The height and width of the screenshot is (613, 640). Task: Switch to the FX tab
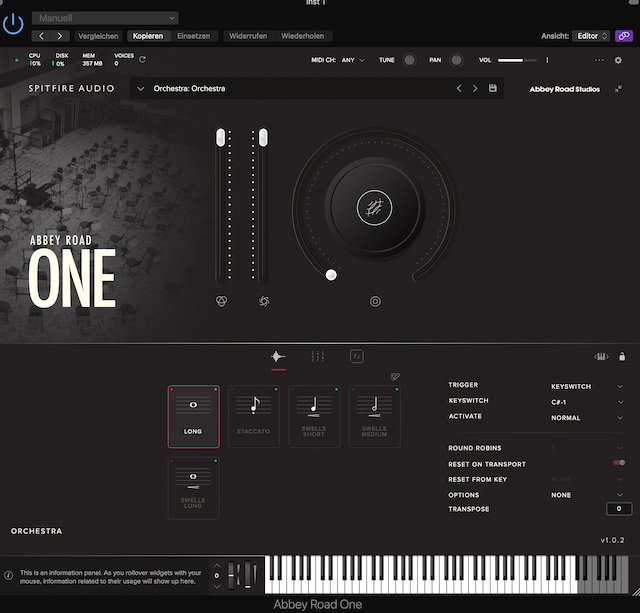coord(357,356)
